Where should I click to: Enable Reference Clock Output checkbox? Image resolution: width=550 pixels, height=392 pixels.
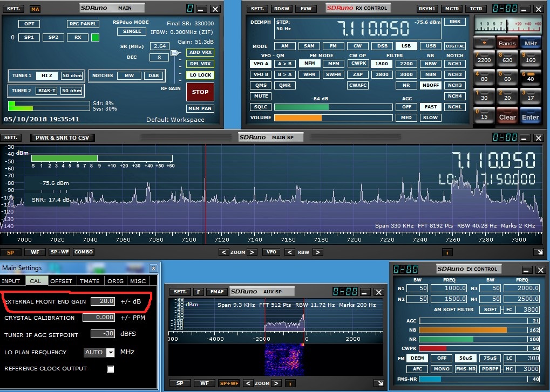pyautogui.click(x=111, y=369)
